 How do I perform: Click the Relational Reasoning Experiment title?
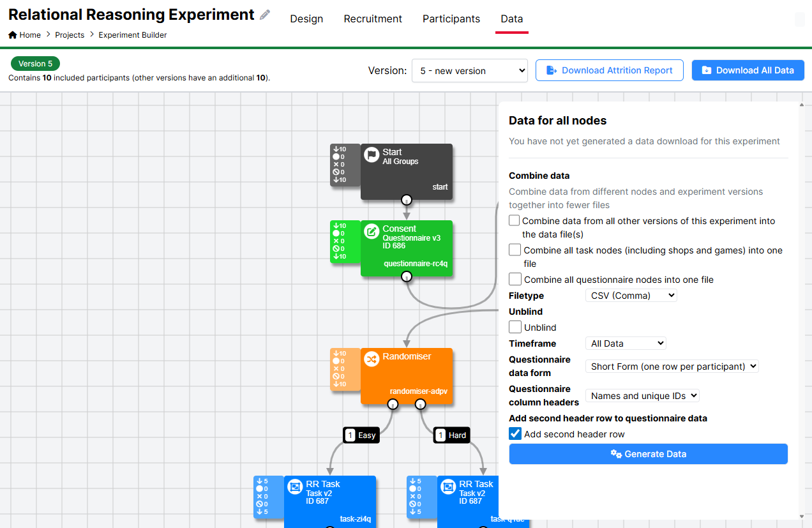coord(132,15)
